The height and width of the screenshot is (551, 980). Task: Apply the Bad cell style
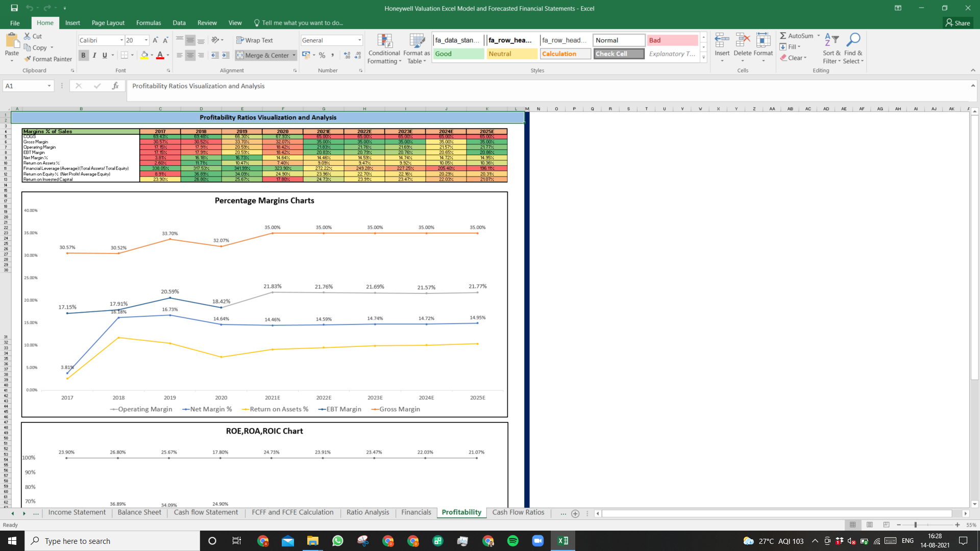[x=673, y=40]
